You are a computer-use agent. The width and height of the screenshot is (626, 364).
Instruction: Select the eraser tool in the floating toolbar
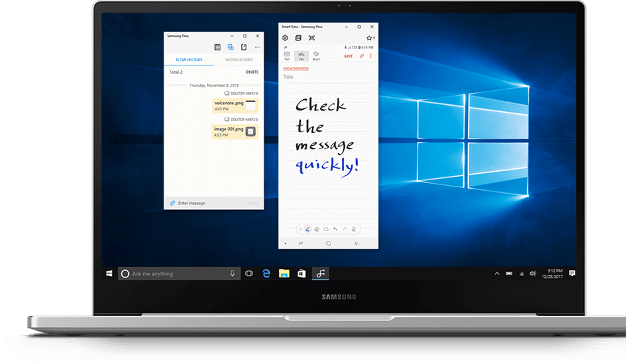pos(317,230)
